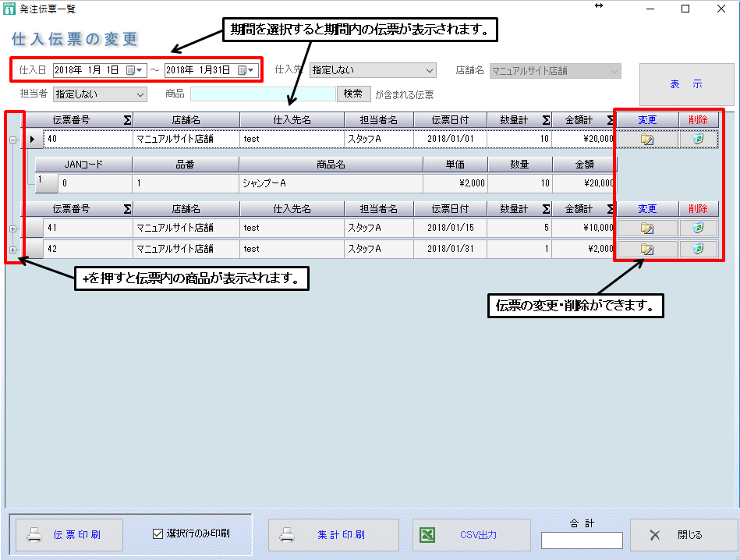Image resolution: width=740 pixels, height=560 pixels.
Task: Click delete icon for invoice 41
Action: (698, 229)
